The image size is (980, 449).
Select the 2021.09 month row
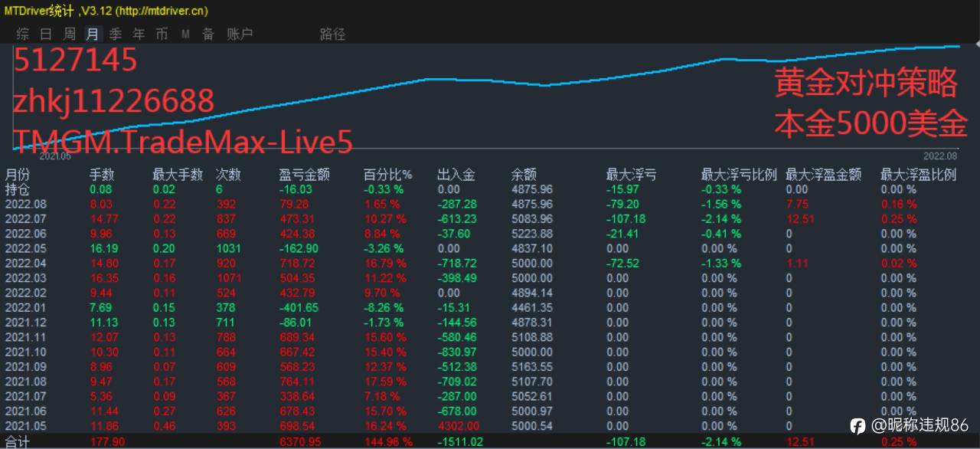(490, 367)
